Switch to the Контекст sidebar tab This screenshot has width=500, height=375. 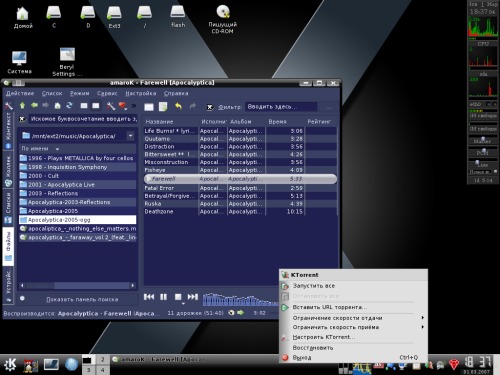[8, 131]
